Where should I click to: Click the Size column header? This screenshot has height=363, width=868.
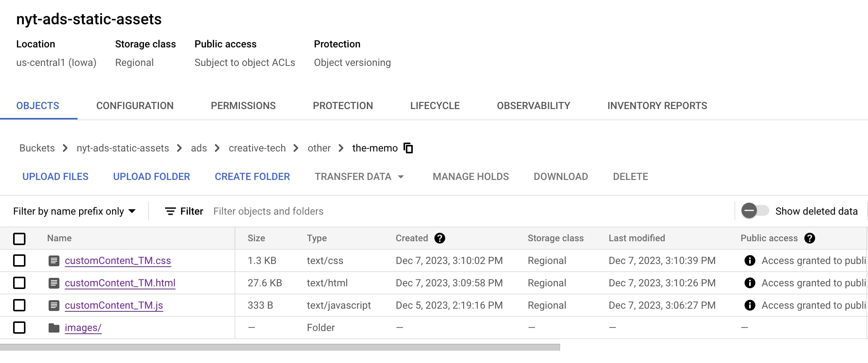(x=256, y=238)
